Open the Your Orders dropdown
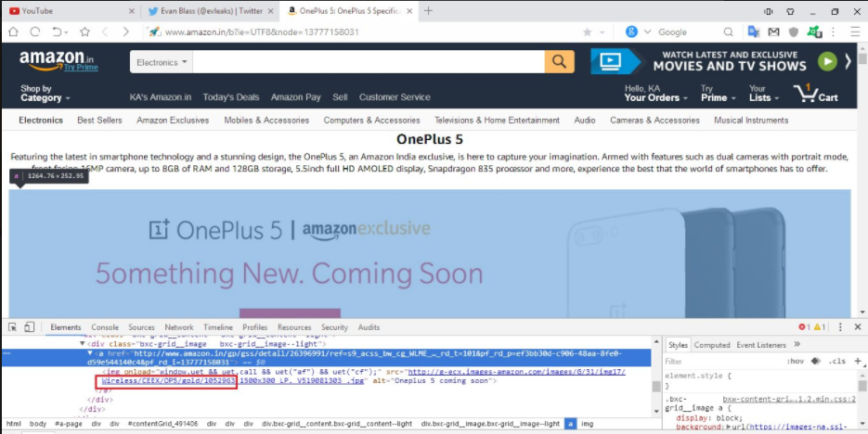The image size is (868, 434). click(x=656, y=93)
